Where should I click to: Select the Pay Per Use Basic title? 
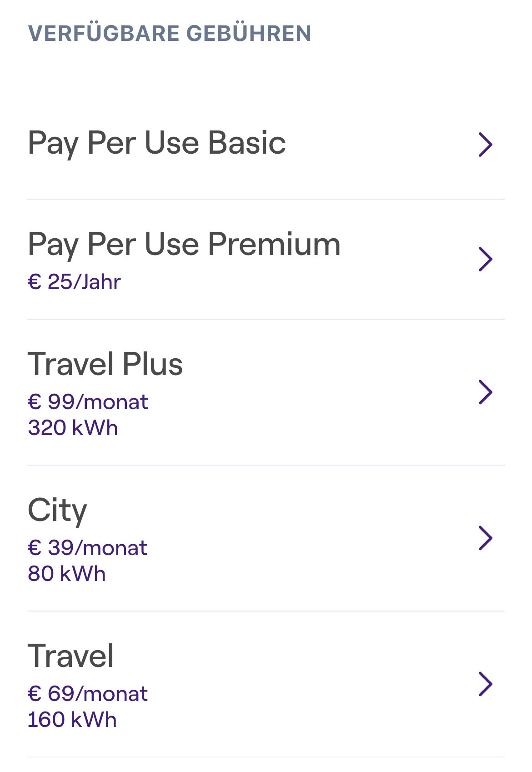point(157,144)
